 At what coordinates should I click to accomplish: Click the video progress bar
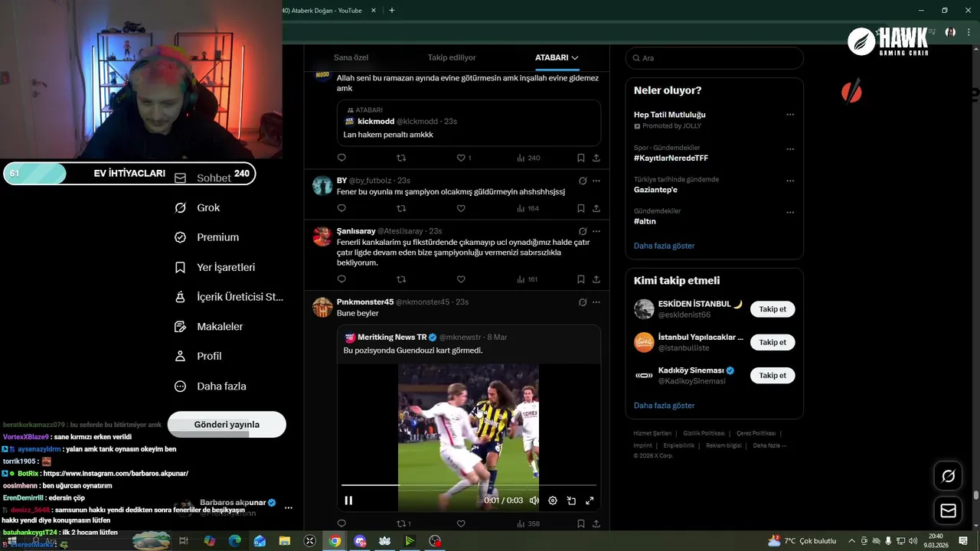pyautogui.click(x=469, y=485)
